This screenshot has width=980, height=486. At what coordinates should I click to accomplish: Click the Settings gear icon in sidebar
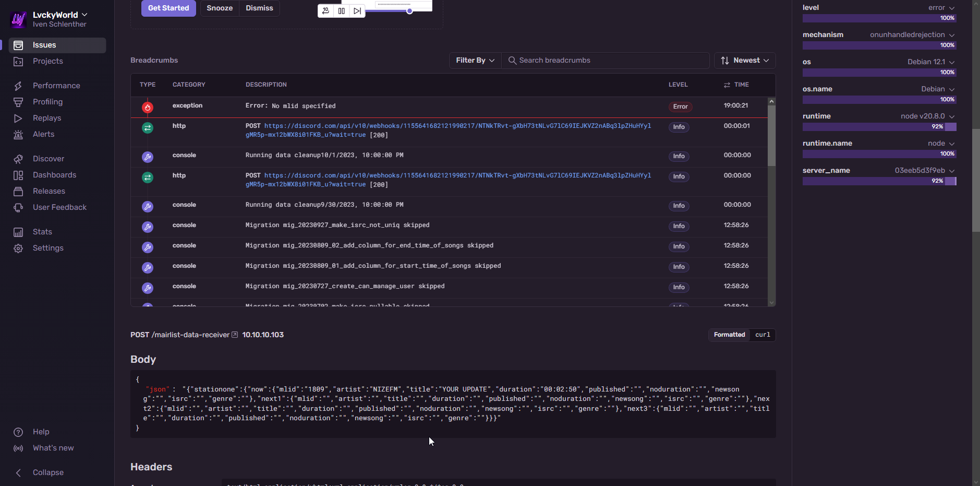click(x=18, y=248)
